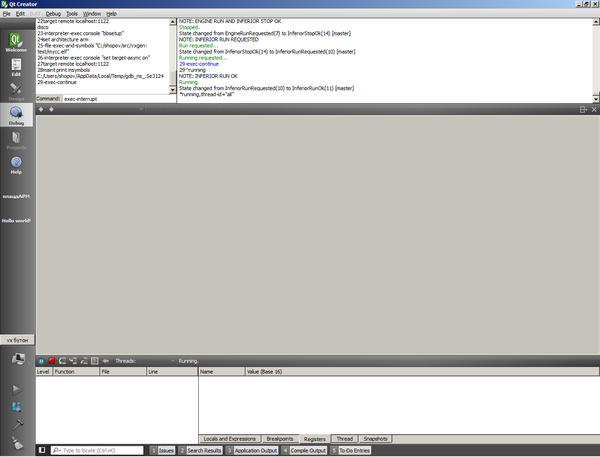Click the Build hammer icon
Viewport: 600px width, 458px height.
pos(18,424)
